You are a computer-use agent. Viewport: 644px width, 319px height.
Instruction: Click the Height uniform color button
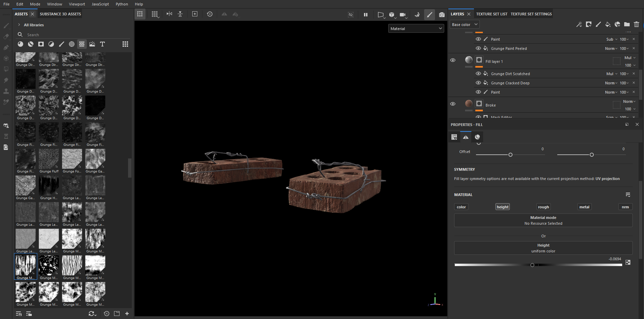click(543, 248)
